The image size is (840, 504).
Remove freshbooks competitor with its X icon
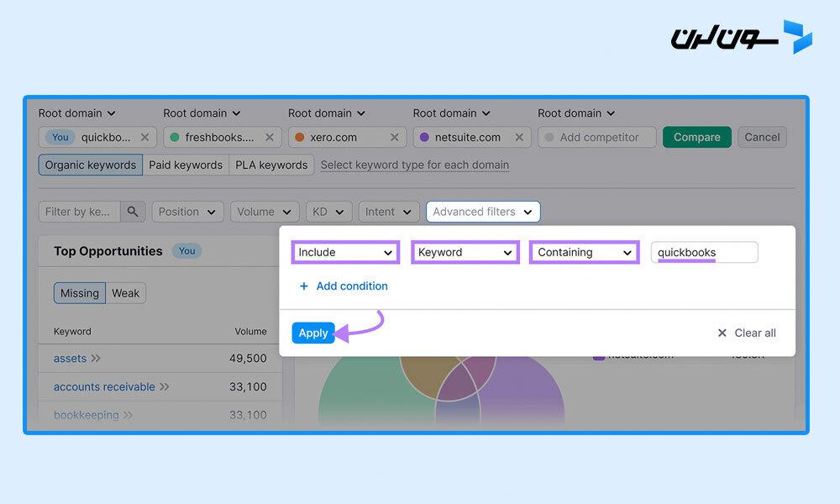point(270,137)
